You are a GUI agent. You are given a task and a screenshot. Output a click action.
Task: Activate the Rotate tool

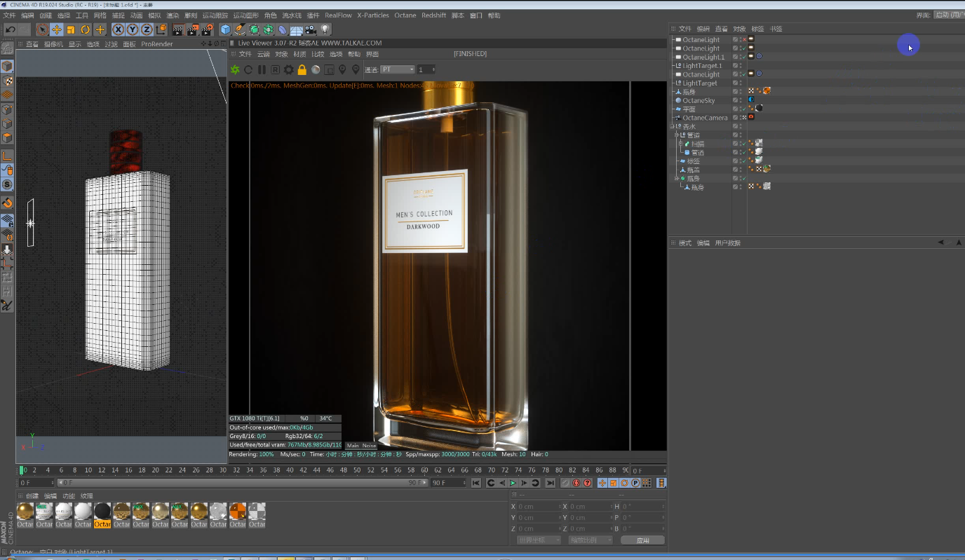pos(86,29)
